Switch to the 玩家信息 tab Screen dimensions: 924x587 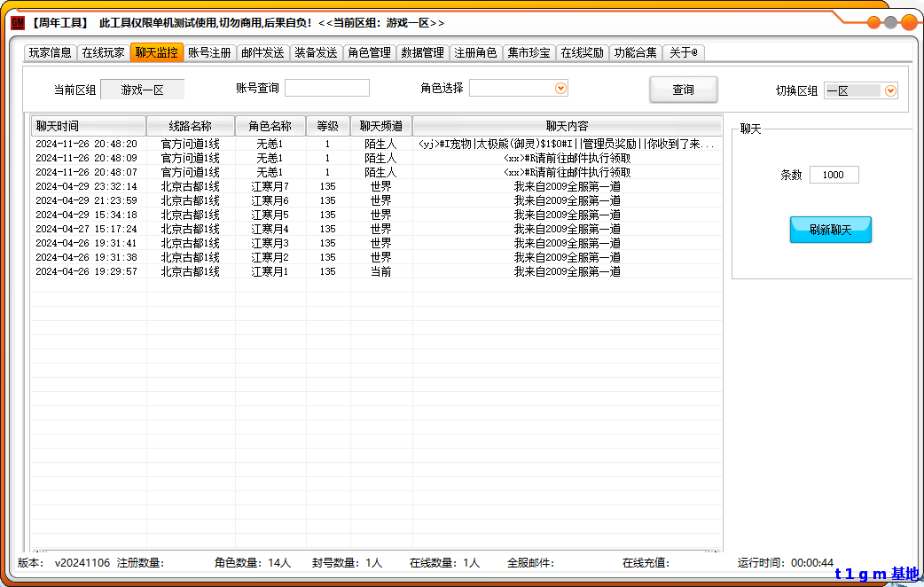[x=51, y=53]
